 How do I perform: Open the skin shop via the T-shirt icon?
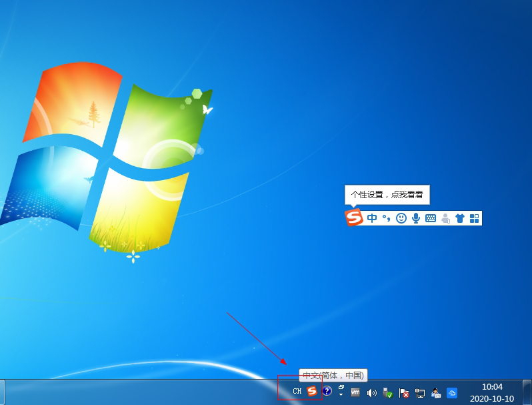pyautogui.click(x=460, y=218)
